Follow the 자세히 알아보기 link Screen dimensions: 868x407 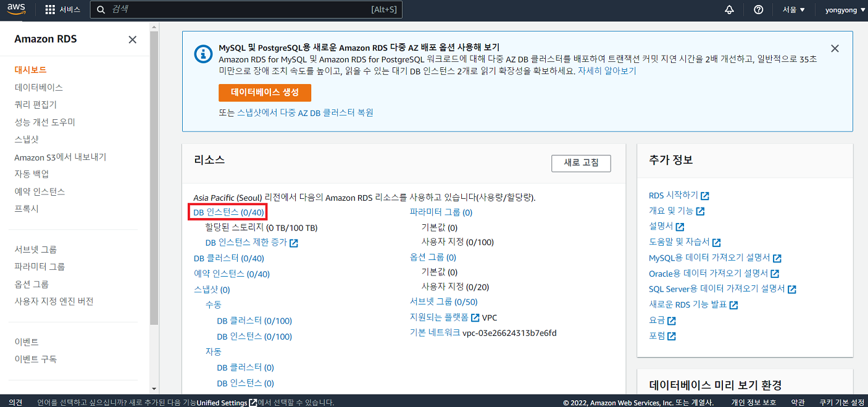point(607,70)
